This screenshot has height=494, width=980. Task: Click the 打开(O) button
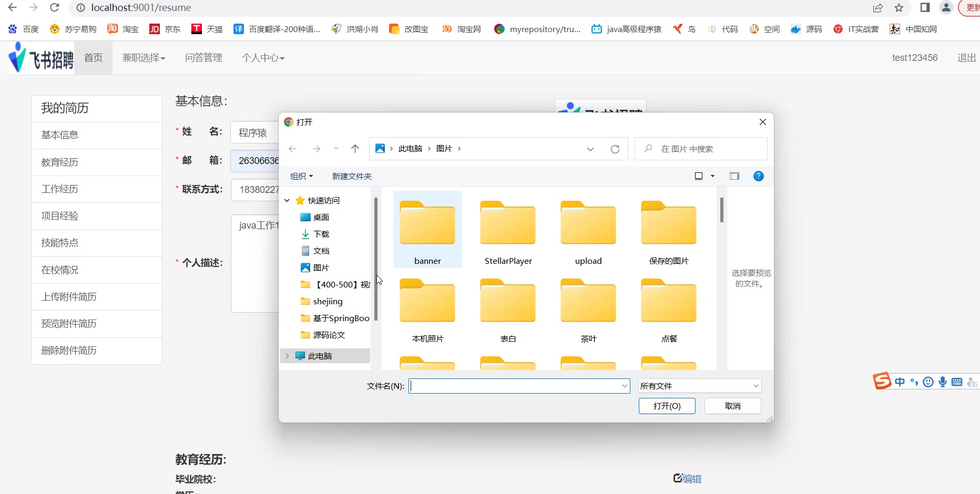pyautogui.click(x=667, y=406)
